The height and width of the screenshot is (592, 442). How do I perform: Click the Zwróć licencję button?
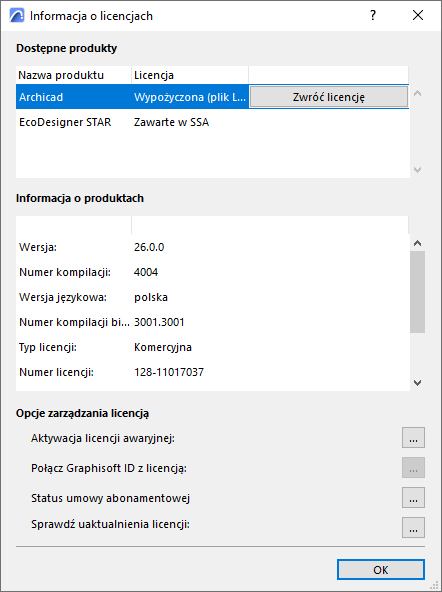[x=329, y=97]
